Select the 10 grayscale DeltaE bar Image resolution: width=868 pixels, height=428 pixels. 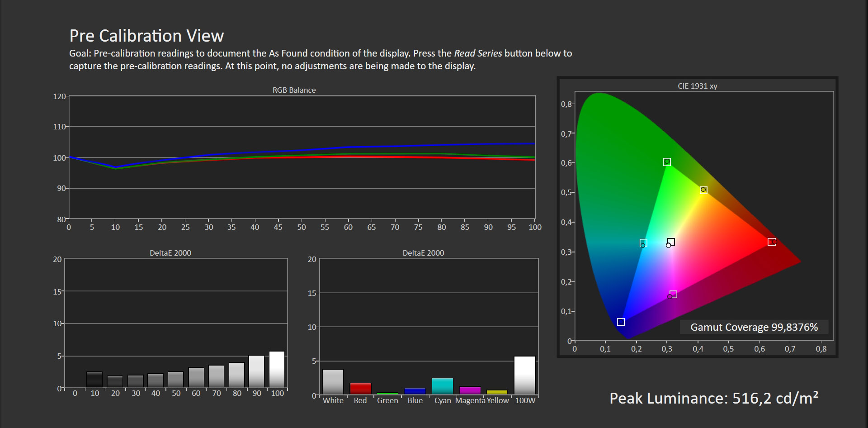pyautogui.click(x=94, y=380)
